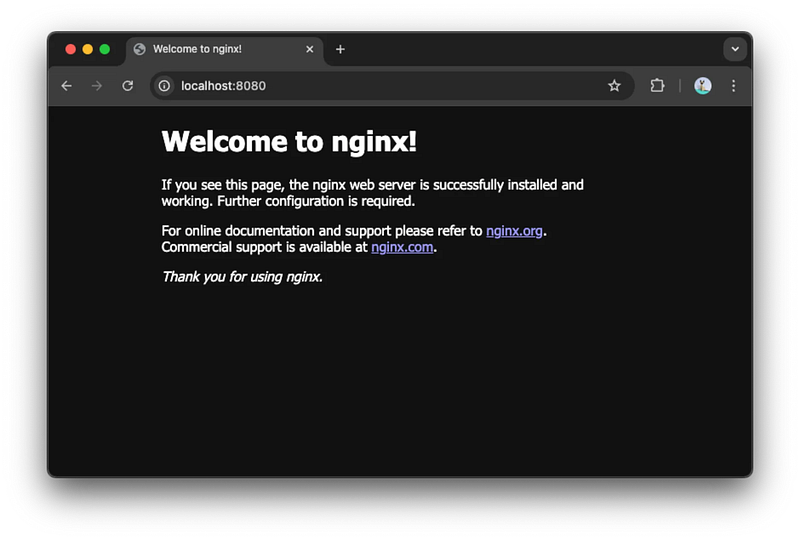Image resolution: width=800 pixels, height=540 pixels.
Task: Go back to the previous page
Action: [x=66, y=86]
